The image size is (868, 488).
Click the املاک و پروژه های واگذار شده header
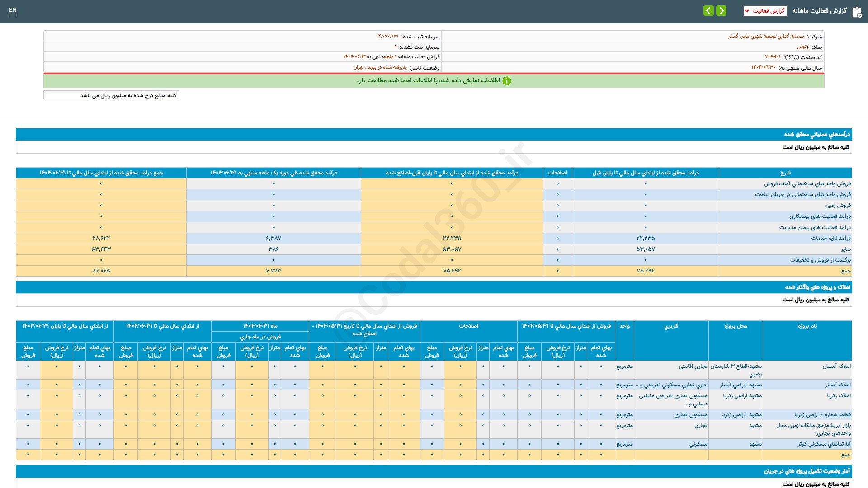pyautogui.click(x=817, y=287)
